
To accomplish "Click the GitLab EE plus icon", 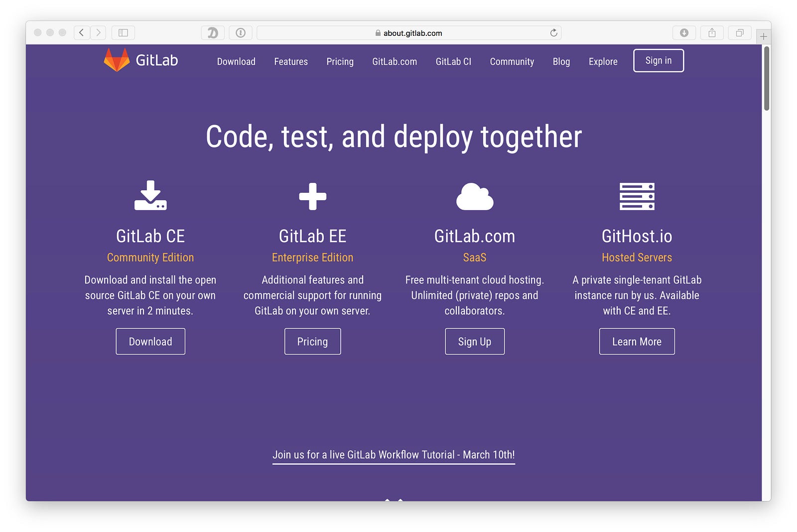I will click(313, 196).
